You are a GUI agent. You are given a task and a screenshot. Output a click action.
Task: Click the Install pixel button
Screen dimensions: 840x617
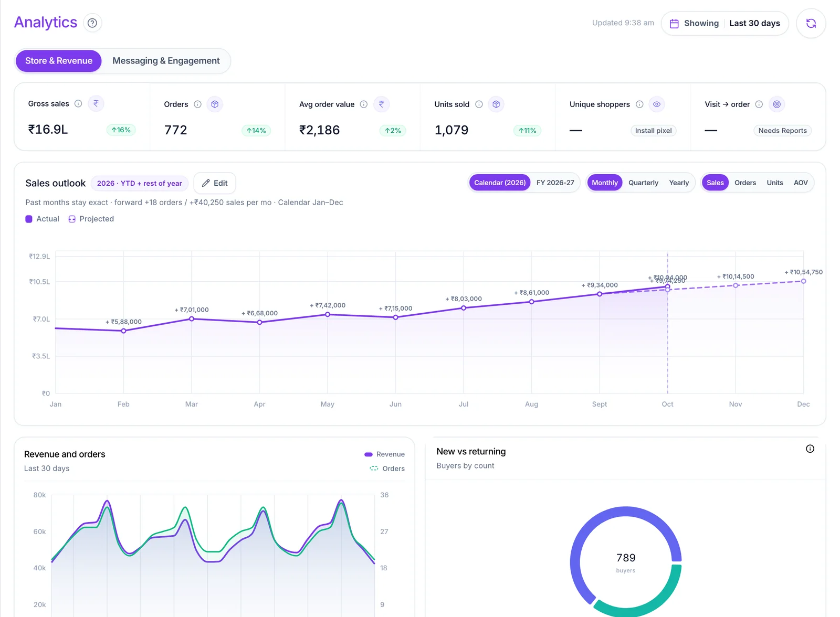[653, 131]
